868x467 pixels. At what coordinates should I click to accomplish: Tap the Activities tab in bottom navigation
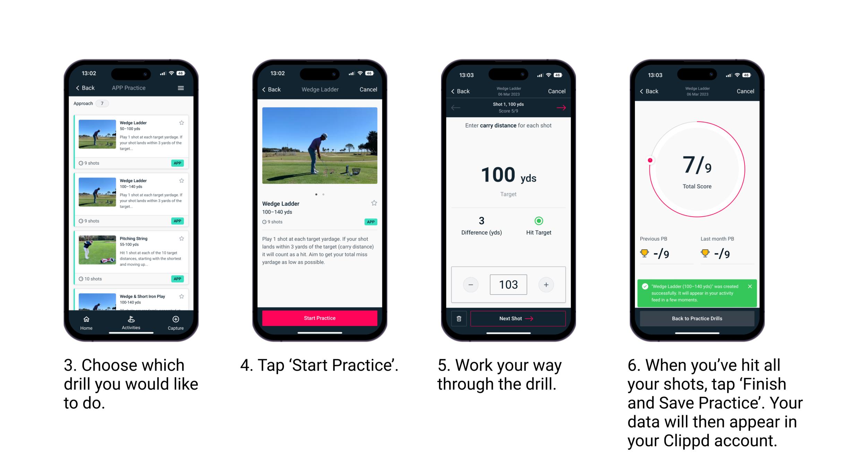click(x=129, y=322)
